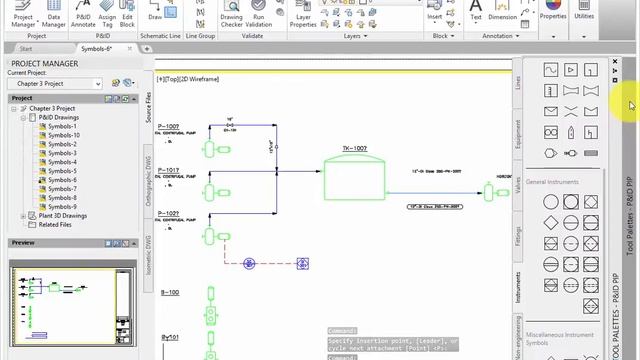Select the Assign Tag tool
Viewport: 640px width, 360px height.
click(107, 14)
